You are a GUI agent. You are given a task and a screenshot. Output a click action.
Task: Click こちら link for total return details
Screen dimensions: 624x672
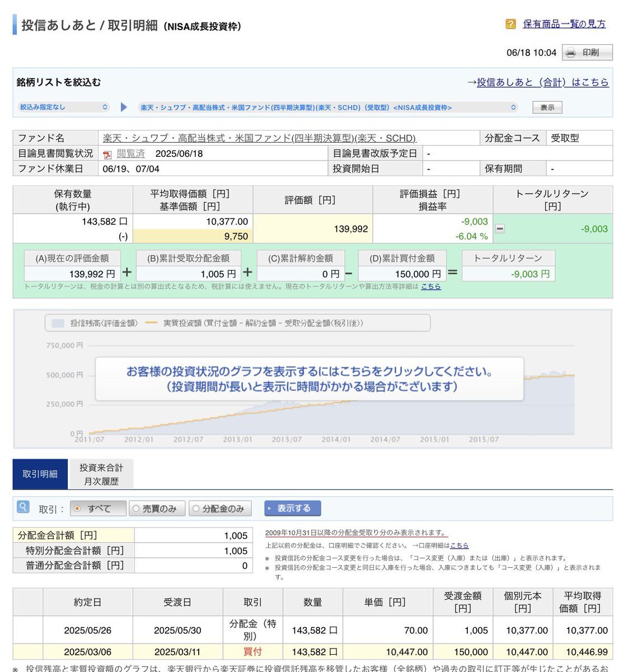[x=431, y=286]
